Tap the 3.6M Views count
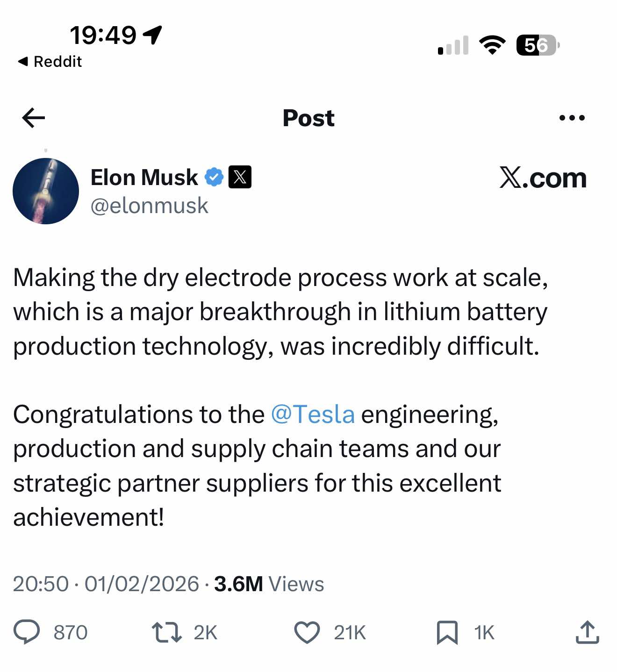 269,584
